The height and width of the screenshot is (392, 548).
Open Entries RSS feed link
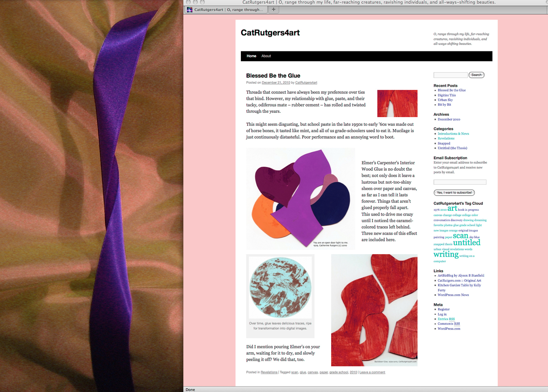(446, 319)
